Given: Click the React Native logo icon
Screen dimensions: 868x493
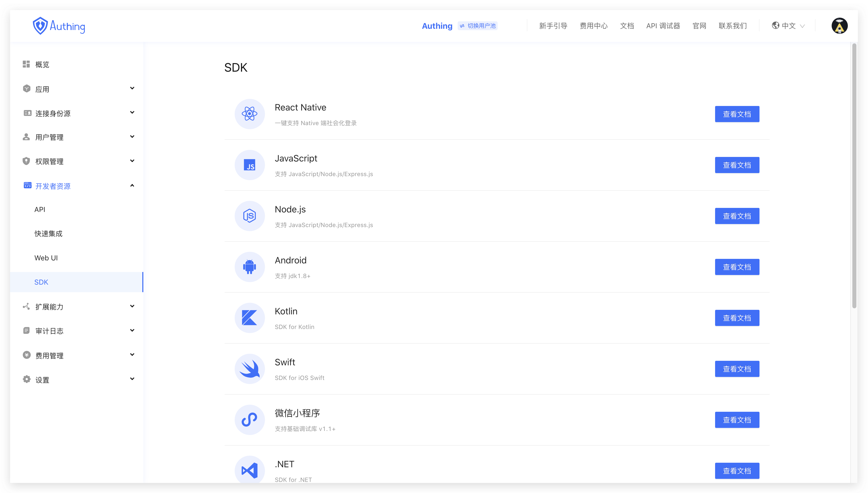Looking at the screenshot, I should pyautogui.click(x=250, y=114).
